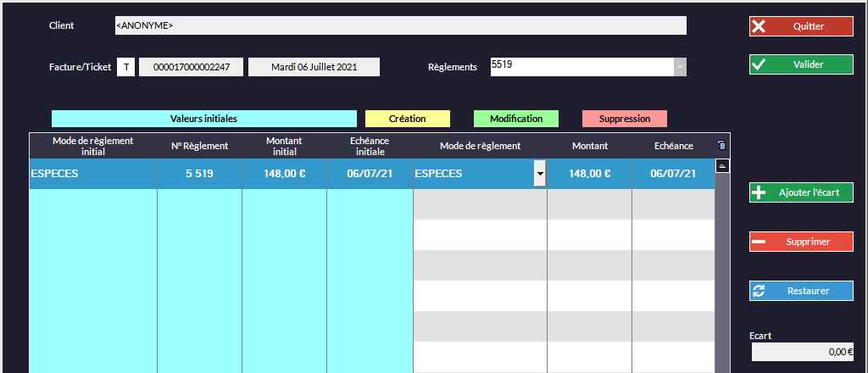Click the Client name field
This screenshot has width=868, height=373.
(400, 25)
